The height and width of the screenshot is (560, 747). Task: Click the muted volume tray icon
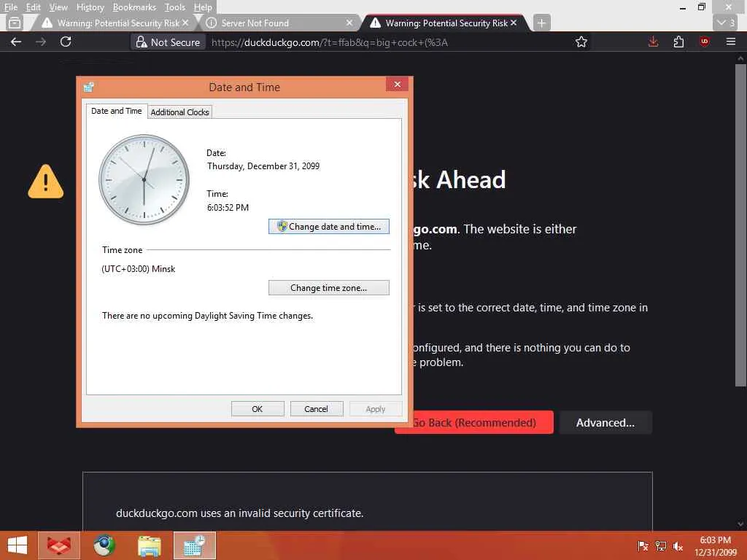pos(678,546)
